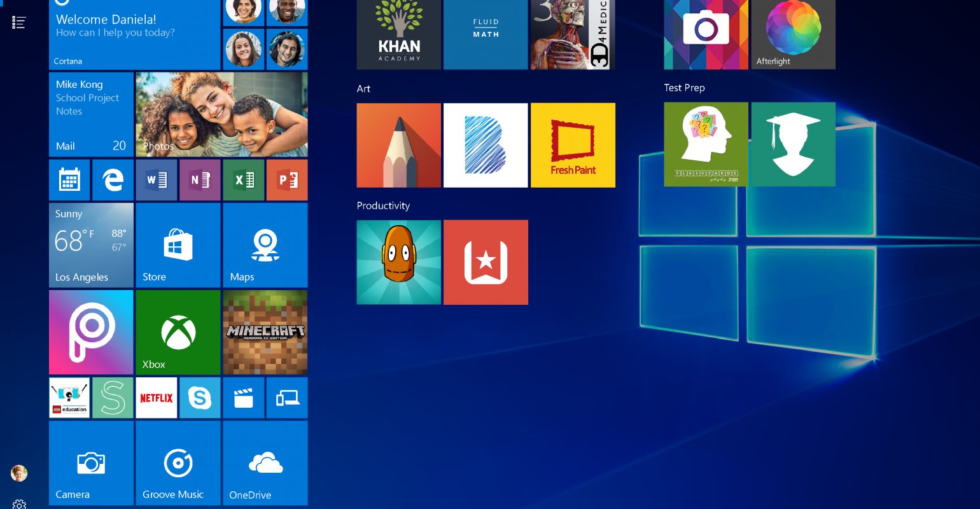Click the Productivity group heading
980x509 pixels.
tap(383, 206)
